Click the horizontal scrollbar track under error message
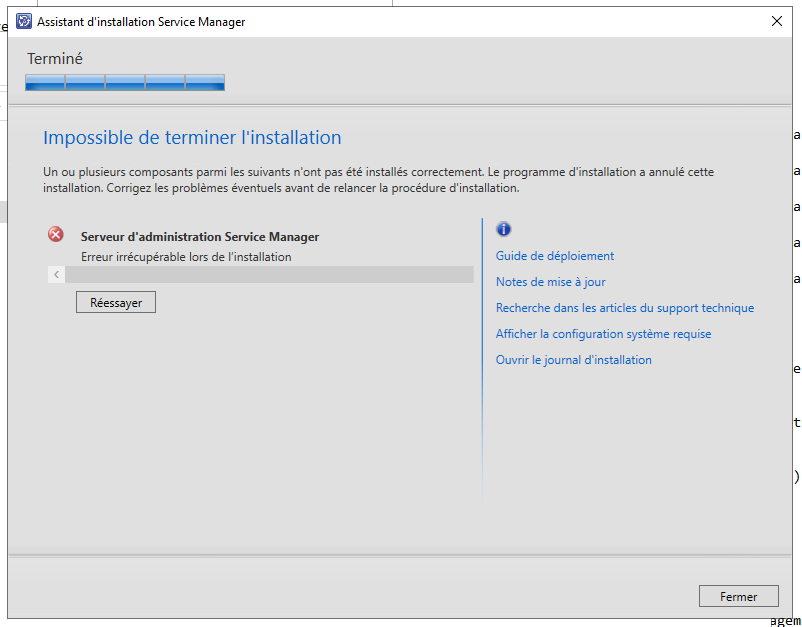The height and width of the screenshot is (627, 802). pyautogui.click(x=269, y=275)
